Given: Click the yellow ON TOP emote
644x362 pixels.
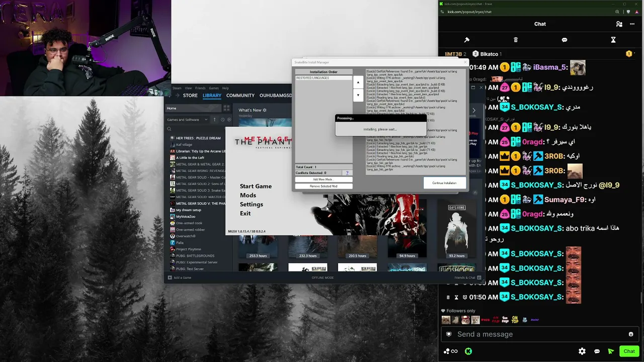Looking at the screenshot, I should (x=515, y=319).
